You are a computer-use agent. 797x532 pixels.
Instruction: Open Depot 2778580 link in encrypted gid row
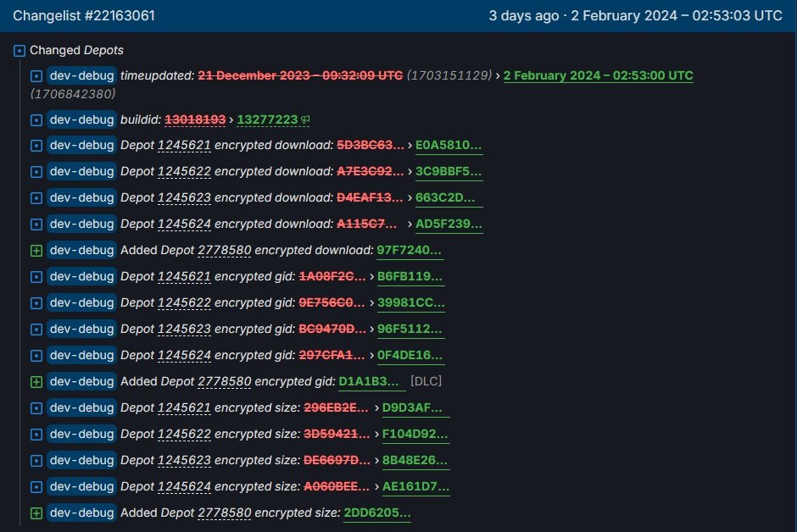tap(224, 381)
